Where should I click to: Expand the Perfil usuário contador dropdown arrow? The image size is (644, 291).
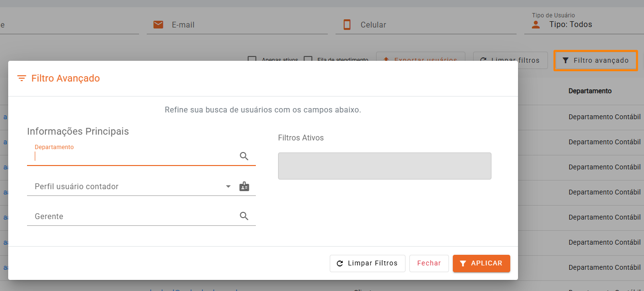pyautogui.click(x=228, y=186)
